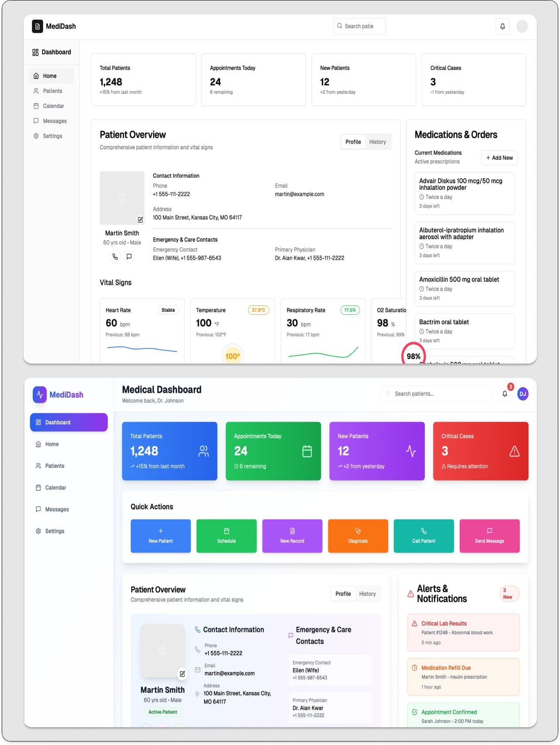Click the New Record quick action

click(292, 536)
